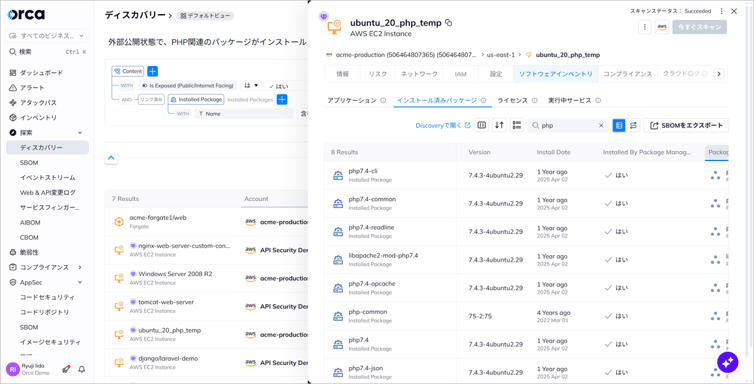Click the sort arrows icon in package toolbar
754x384 pixels.
[499, 125]
